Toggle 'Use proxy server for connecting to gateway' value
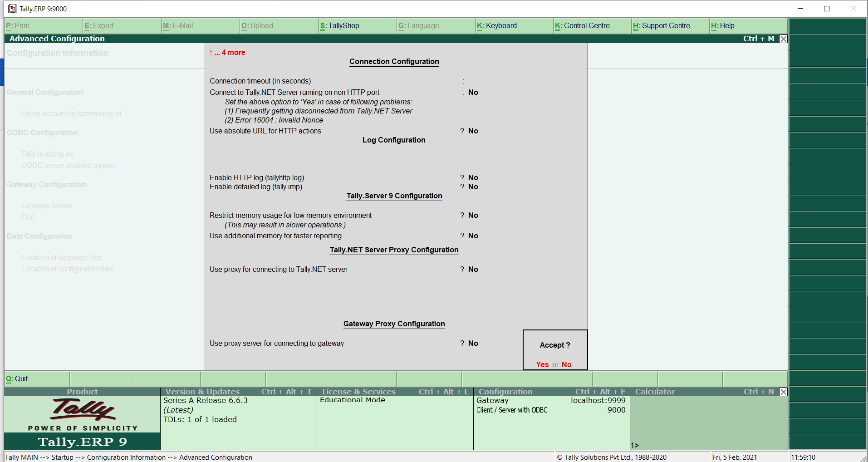The height and width of the screenshot is (462, 868). [473, 343]
